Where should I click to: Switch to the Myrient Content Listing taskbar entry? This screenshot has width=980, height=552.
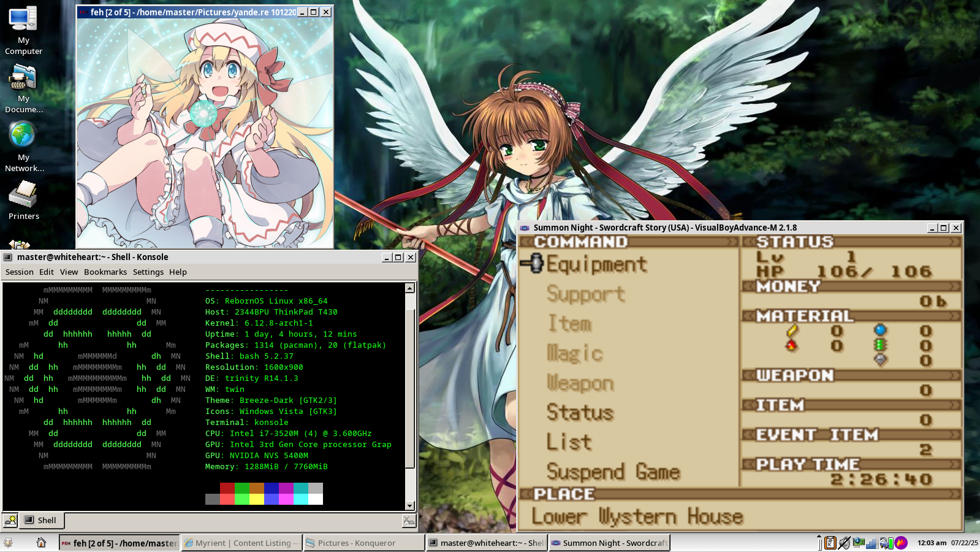pyautogui.click(x=242, y=543)
